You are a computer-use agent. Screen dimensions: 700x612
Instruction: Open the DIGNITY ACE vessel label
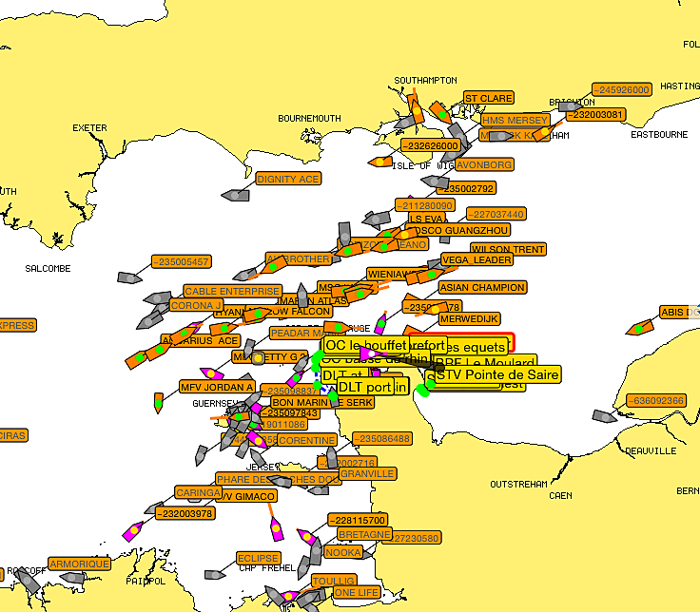pyautogui.click(x=288, y=179)
